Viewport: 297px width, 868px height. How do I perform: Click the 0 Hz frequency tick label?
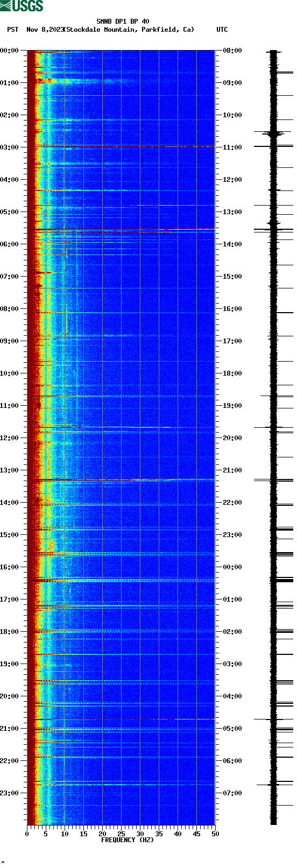[x=27, y=834]
